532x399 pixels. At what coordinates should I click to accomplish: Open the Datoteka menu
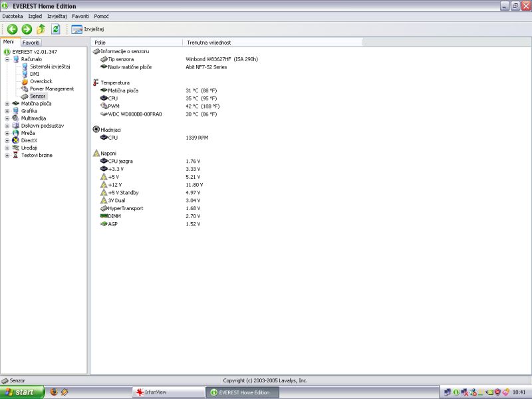point(12,16)
